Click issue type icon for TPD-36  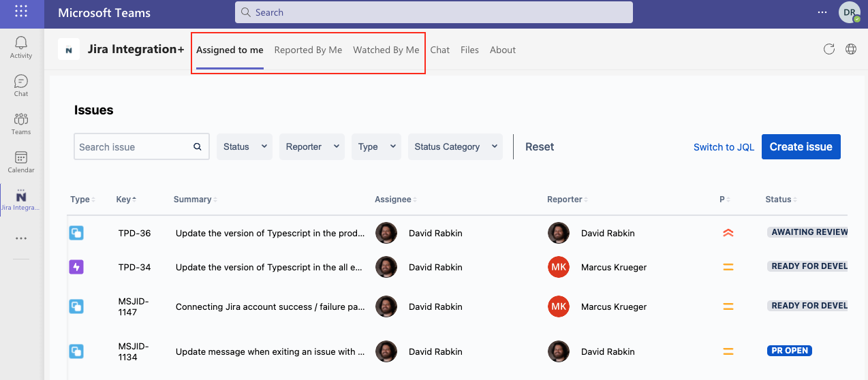[x=76, y=233]
